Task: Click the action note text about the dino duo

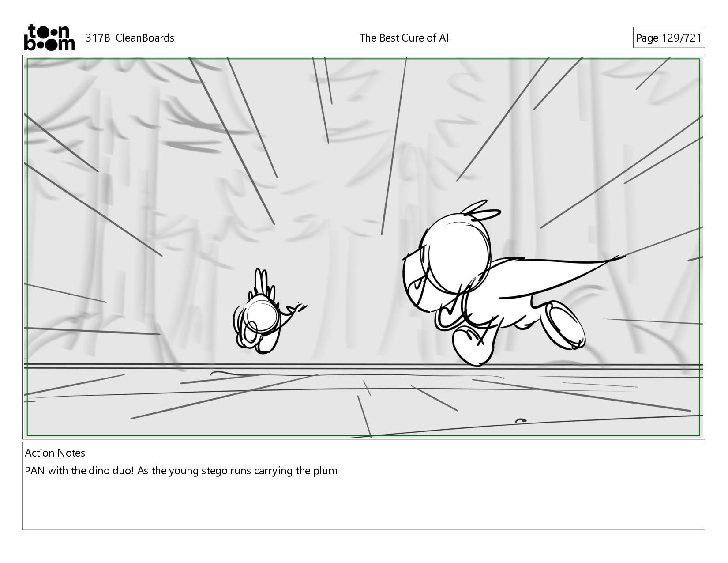Action: click(181, 471)
